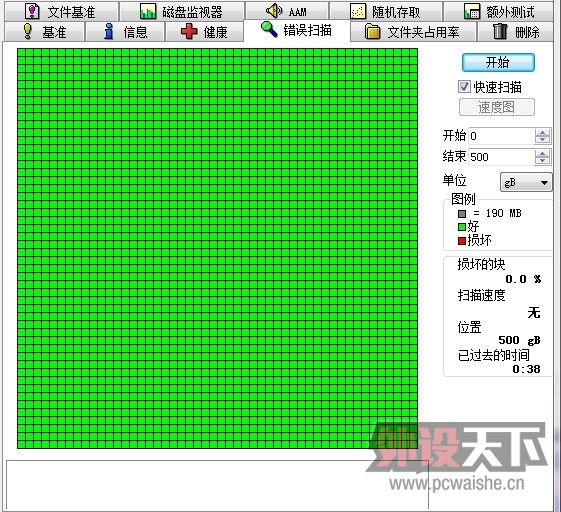
Task: Click the Random Access icon (随机存取)
Action: pos(357,11)
